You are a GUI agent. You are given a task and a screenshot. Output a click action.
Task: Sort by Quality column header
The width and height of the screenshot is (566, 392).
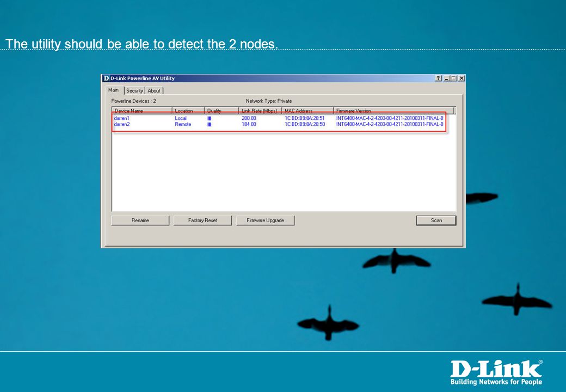tap(222, 110)
